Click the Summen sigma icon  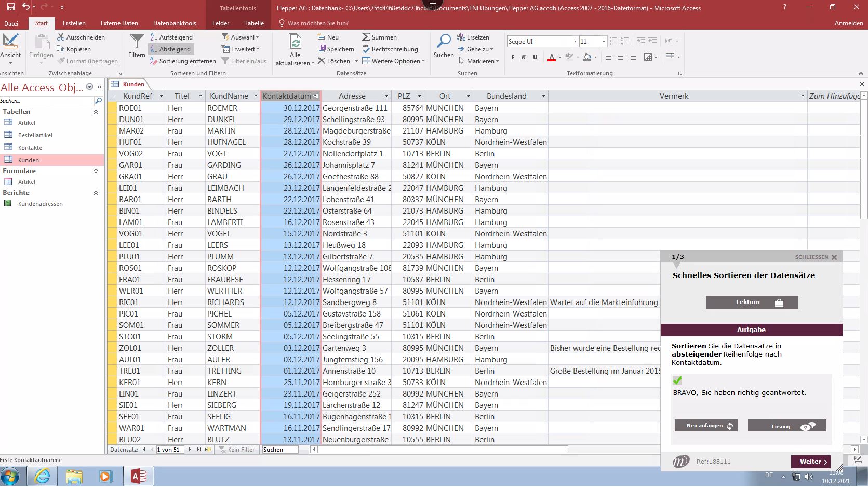click(366, 37)
